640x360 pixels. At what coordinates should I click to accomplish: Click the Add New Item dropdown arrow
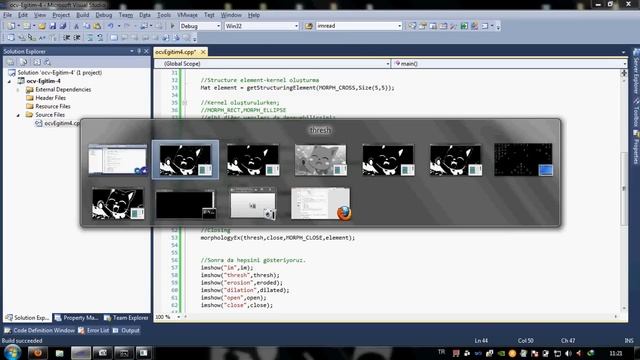pos(33,26)
